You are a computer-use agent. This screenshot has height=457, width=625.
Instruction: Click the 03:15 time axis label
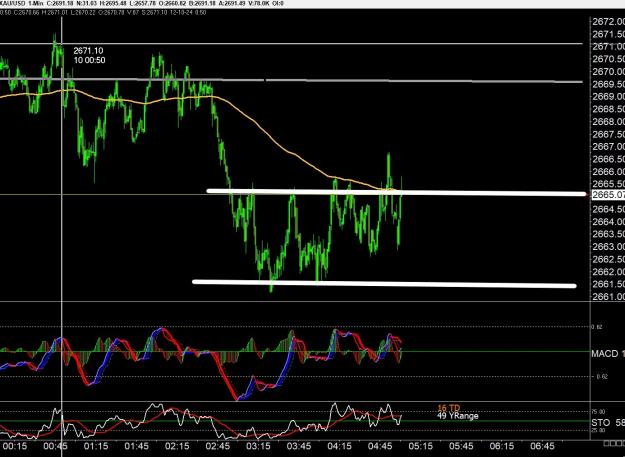[x=258, y=446]
